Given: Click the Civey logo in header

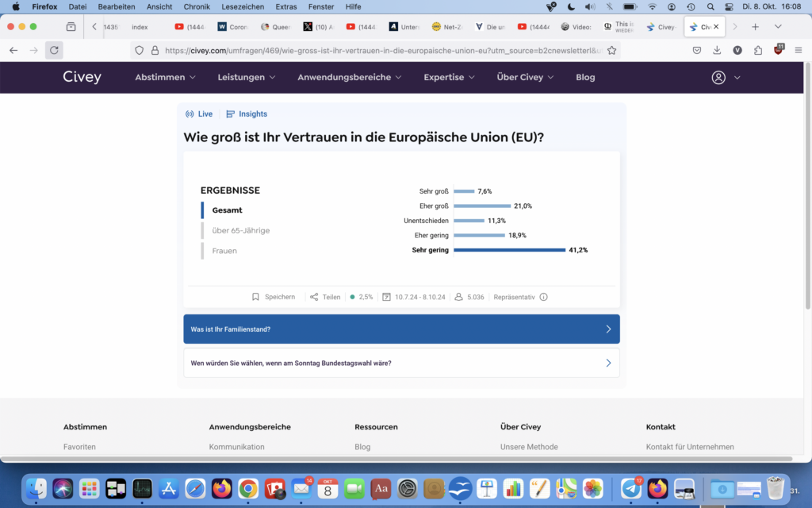Looking at the screenshot, I should pyautogui.click(x=82, y=77).
